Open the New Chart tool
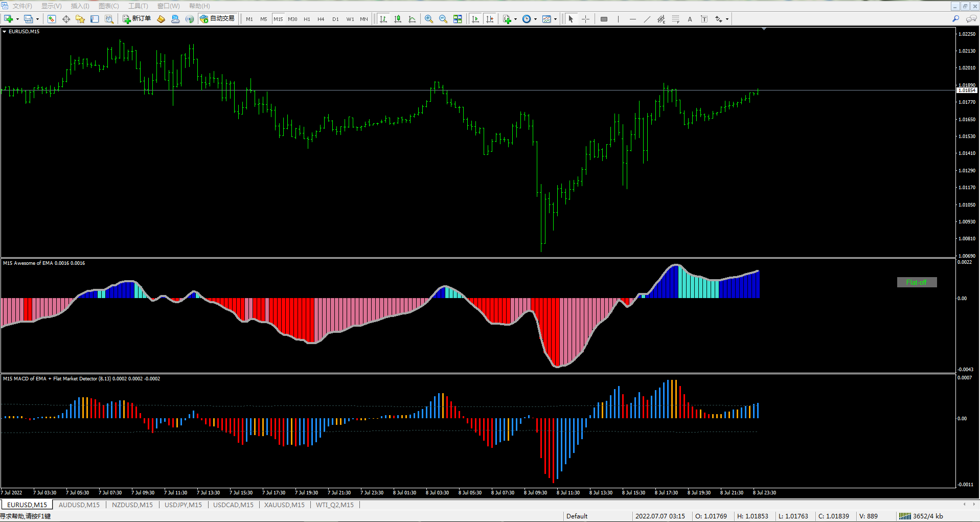This screenshot has height=522, width=980. [8, 19]
